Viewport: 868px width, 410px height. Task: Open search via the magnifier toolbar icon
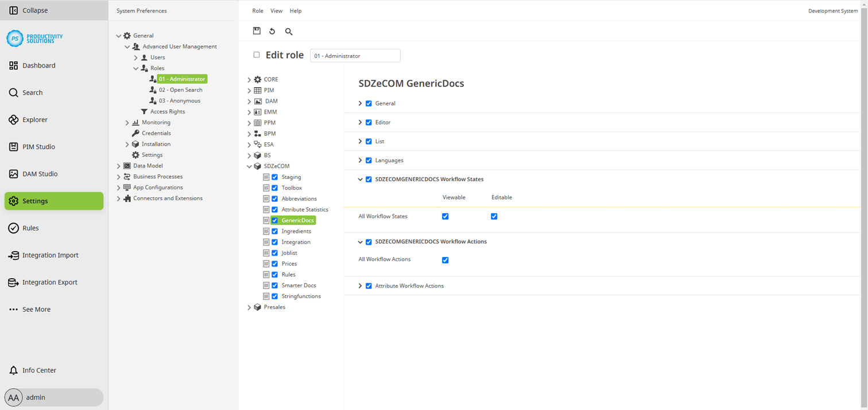pyautogui.click(x=288, y=31)
